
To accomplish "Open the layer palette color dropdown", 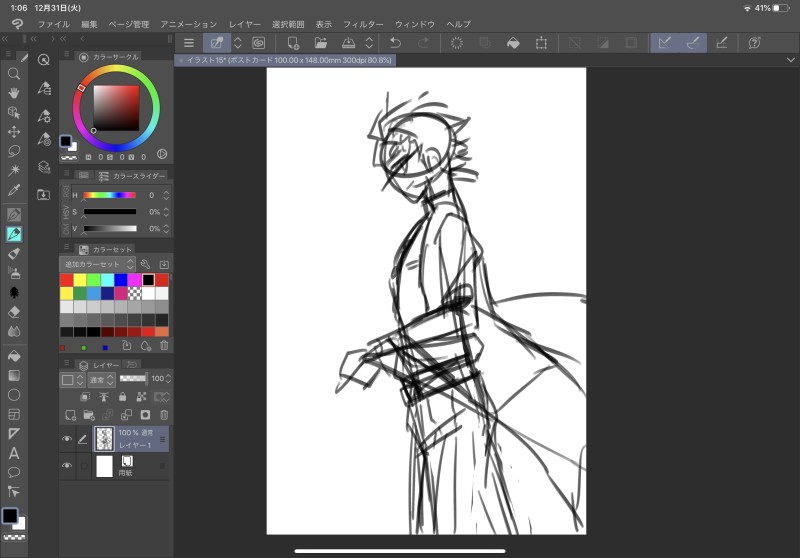I will [x=72, y=379].
